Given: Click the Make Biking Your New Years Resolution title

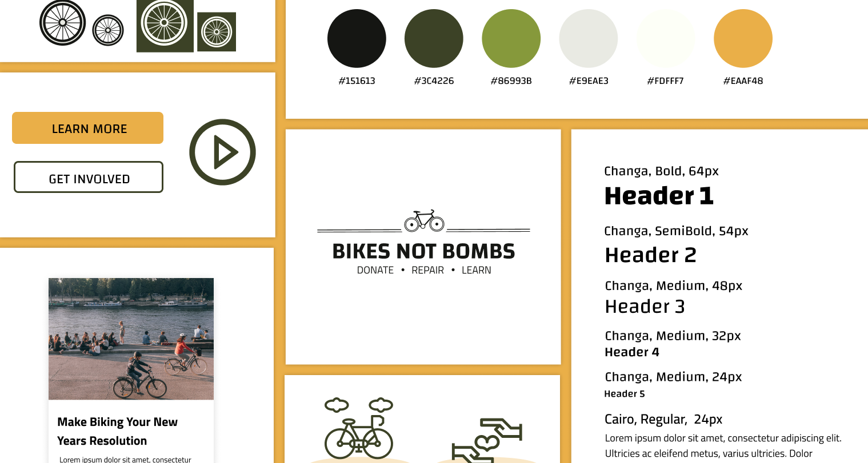Looking at the screenshot, I should (117, 431).
